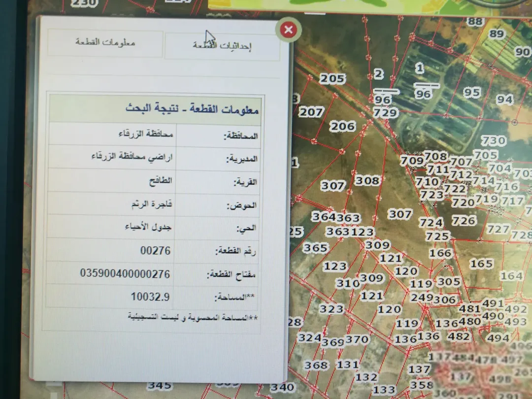Select map parcel 89

[x=497, y=33]
